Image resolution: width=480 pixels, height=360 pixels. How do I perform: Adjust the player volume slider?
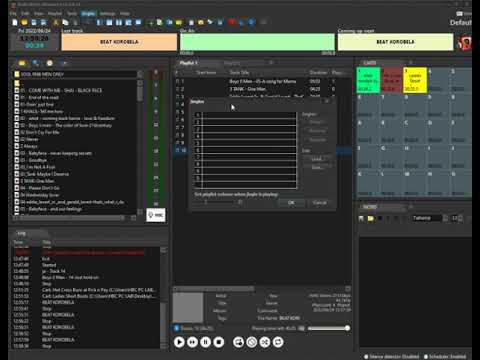(x=329, y=328)
